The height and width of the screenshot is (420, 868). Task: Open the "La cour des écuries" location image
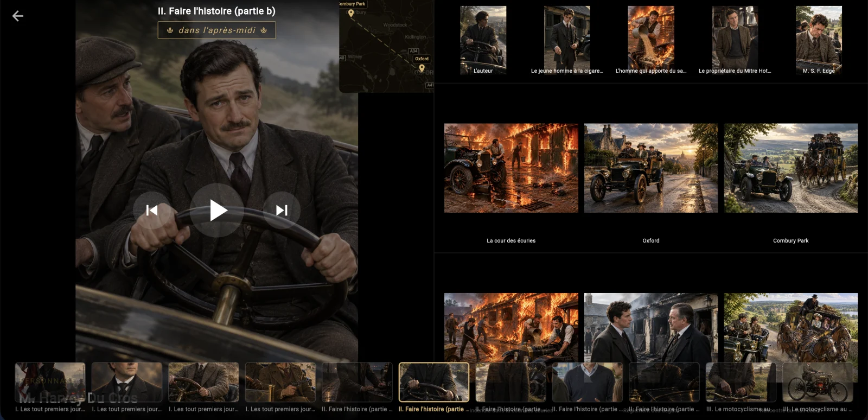pyautogui.click(x=511, y=168)
